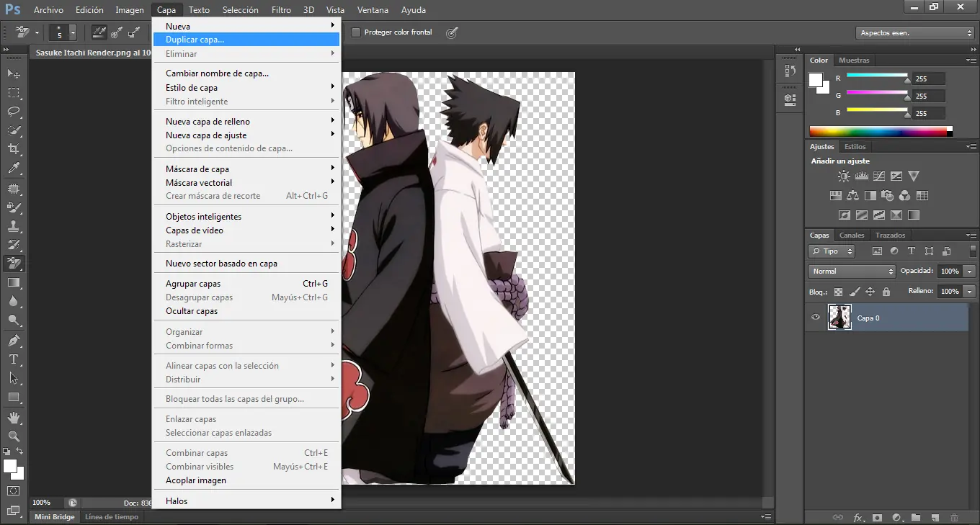
Task: Click the delete layer trash icon
Action: click(955, 517)
